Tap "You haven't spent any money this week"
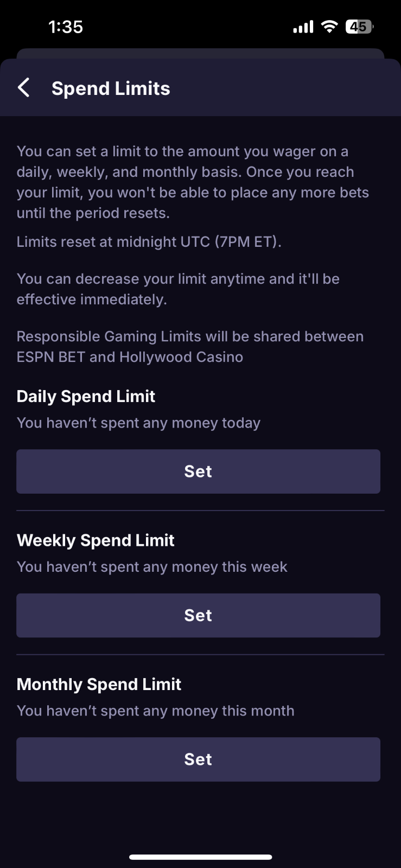Screen dimensions: 401x868 click(152, 567)
